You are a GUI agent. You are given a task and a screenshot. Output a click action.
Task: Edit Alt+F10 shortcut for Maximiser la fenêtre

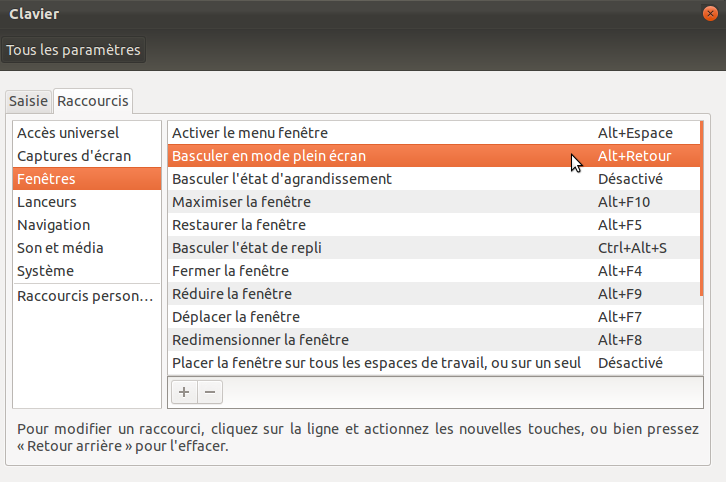coord(623,202)
